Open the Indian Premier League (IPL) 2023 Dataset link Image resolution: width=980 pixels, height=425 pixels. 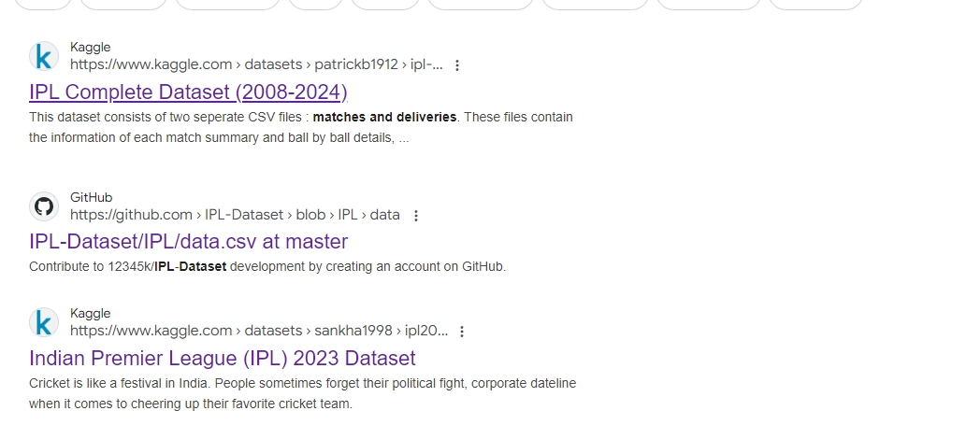pos(222,358)
